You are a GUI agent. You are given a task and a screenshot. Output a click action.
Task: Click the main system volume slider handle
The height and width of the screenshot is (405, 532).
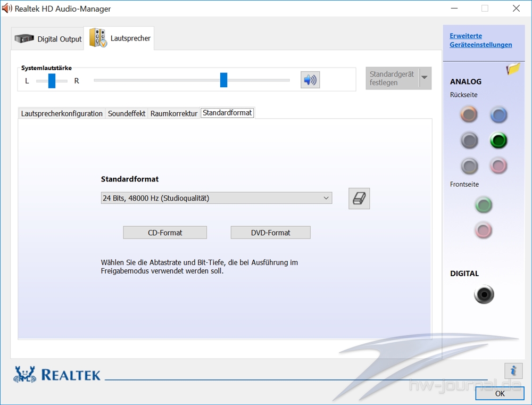(224, 80)
